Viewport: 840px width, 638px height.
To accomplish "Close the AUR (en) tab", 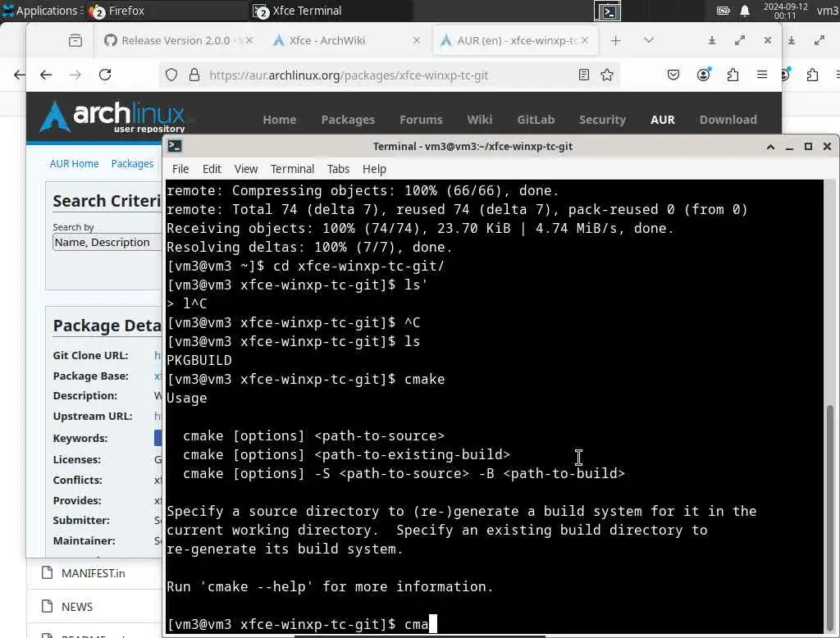I will tap(584, 41).
